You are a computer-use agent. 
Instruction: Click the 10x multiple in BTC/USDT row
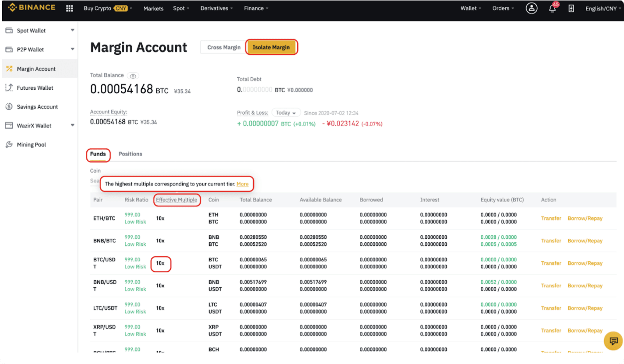coord(160,263)
